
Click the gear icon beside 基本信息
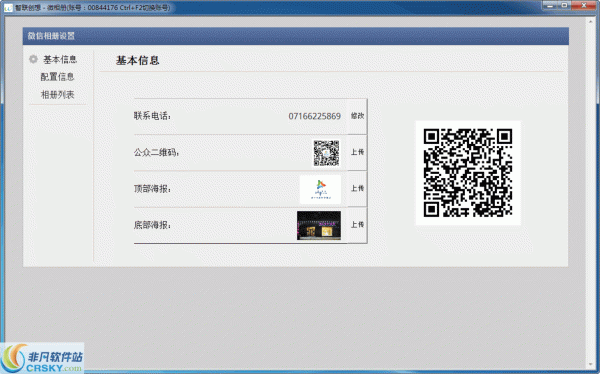point(33,59)
